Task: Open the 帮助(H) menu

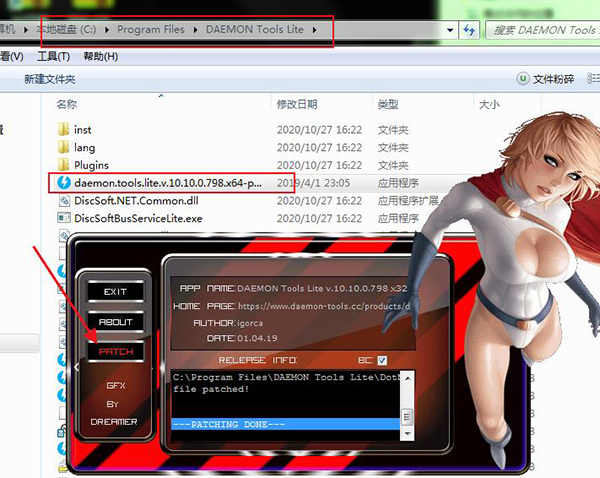Action: (x=101, y=57)
